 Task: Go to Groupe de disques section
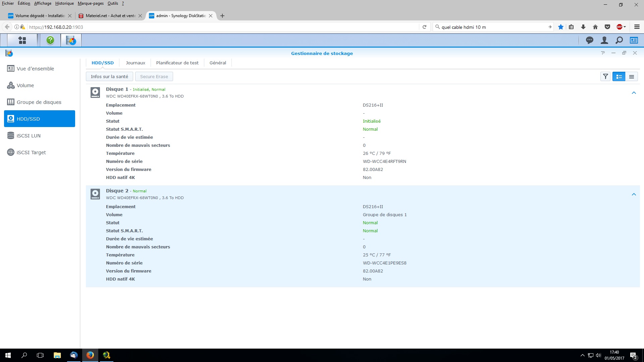(x=40, y=102)
